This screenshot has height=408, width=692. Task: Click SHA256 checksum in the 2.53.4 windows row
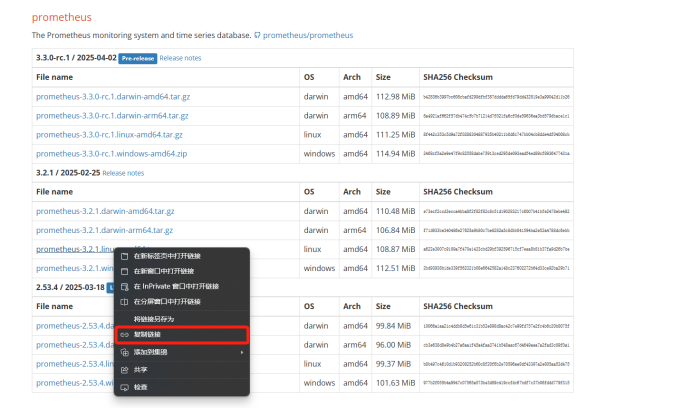pos(496,383)
